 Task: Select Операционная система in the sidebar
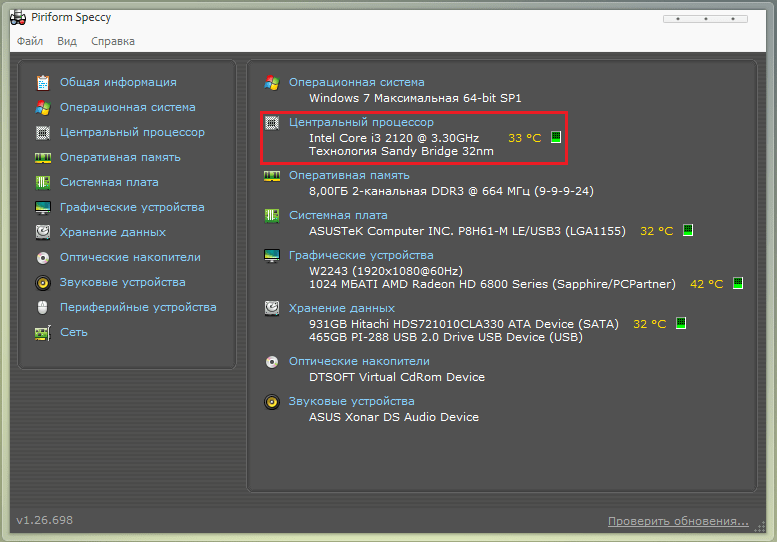[127, 107]
